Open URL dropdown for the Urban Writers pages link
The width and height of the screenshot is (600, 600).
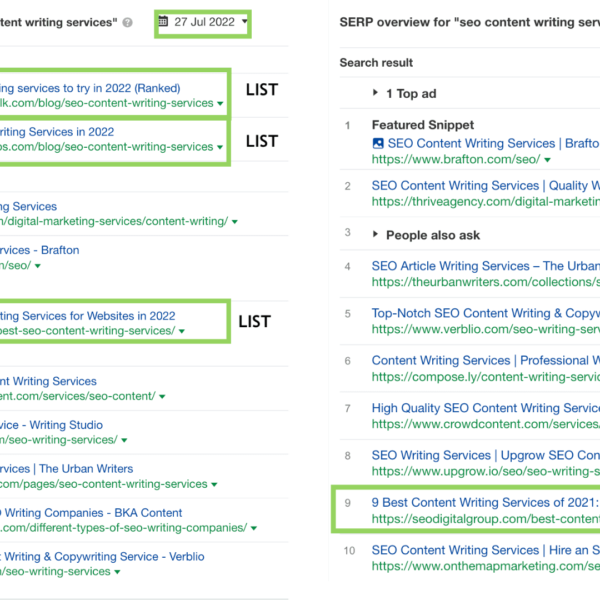pos(215,485)
